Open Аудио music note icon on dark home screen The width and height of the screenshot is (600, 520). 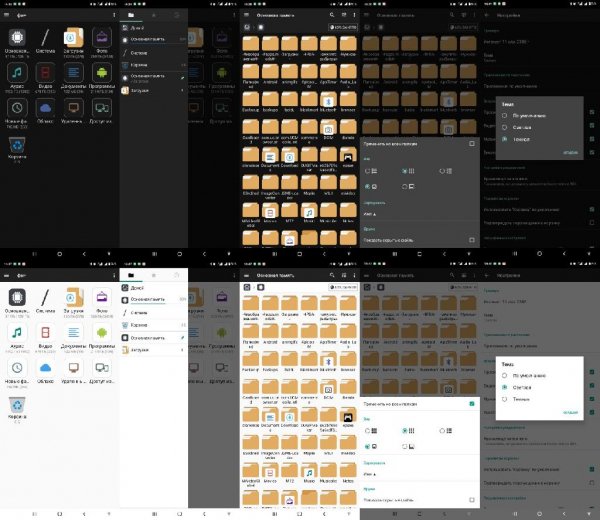[x=17, y=73]
